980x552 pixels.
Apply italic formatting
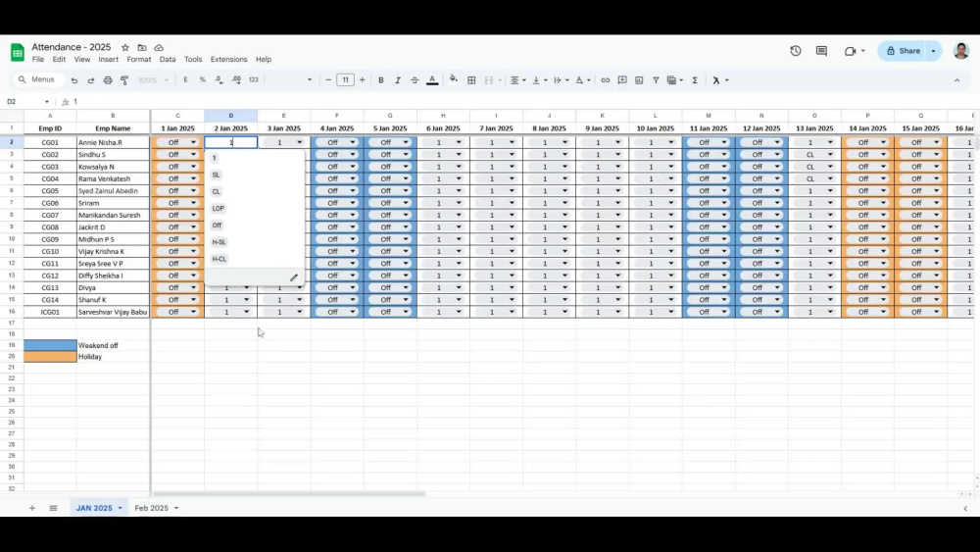[x=398, y=80]
